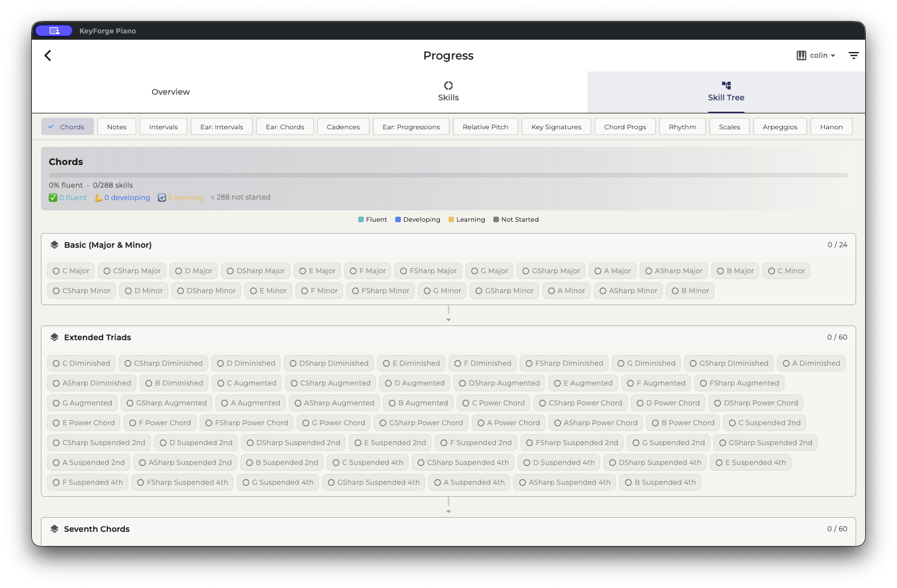Open the CSharp Suspended 4th skill
897x588 pixels.
(x=463, y=463)
